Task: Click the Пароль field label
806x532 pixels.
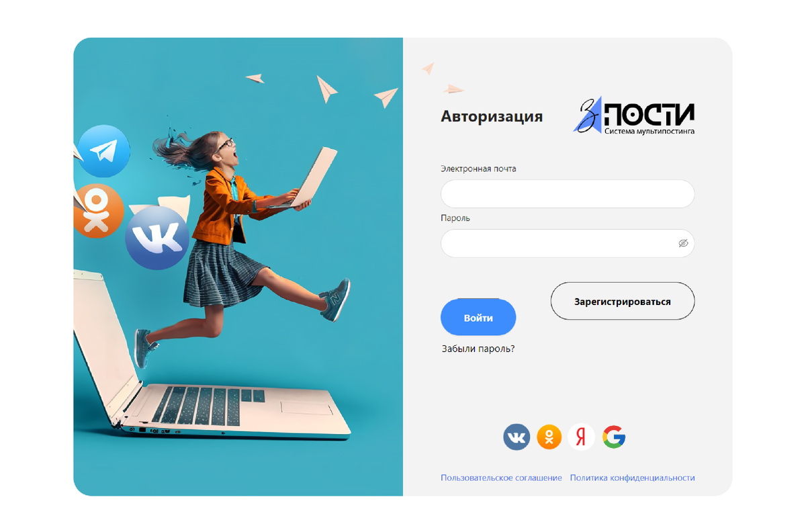Action: (455, 218)
